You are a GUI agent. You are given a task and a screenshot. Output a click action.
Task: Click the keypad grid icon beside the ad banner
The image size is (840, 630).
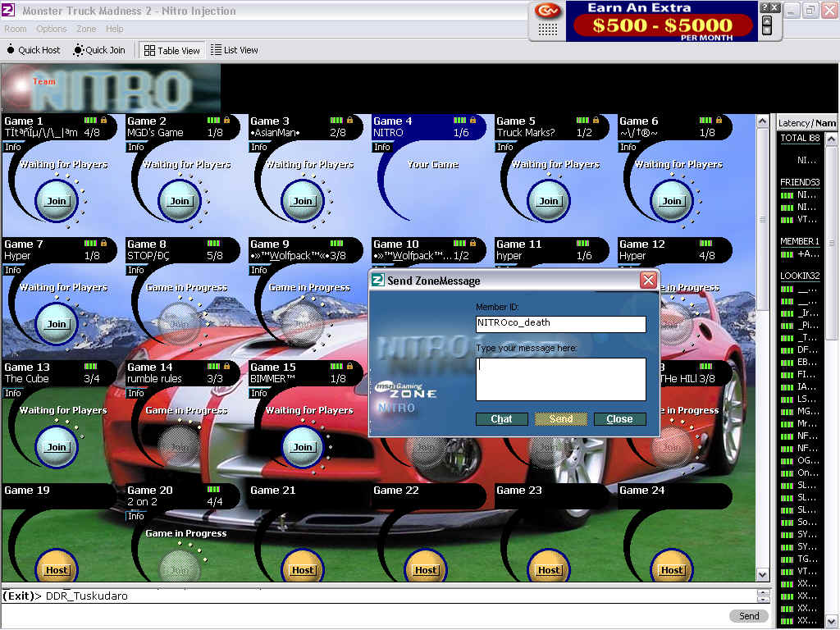pyautogui.click(x=547, y=29)
